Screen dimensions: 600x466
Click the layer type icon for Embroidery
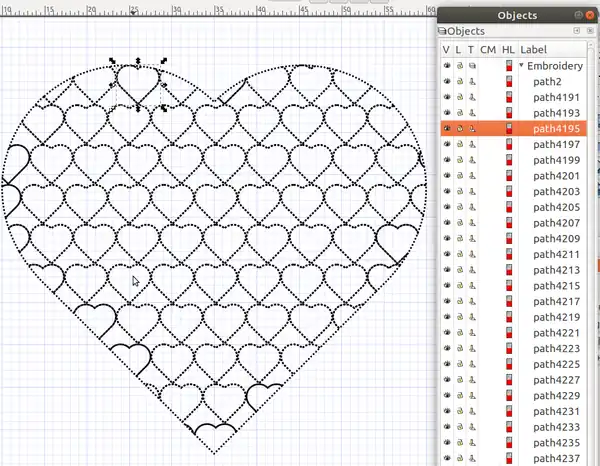(x=471, y=66)
